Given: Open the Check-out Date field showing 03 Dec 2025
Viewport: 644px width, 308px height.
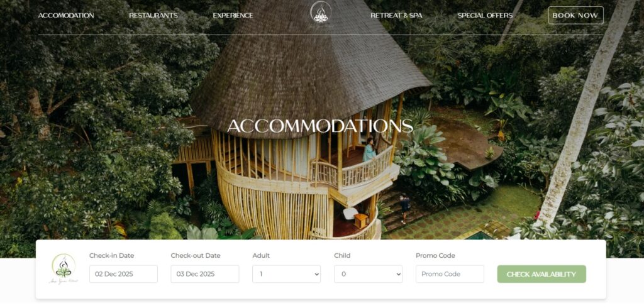Looking at the screenshot, I should coord(205,274).
